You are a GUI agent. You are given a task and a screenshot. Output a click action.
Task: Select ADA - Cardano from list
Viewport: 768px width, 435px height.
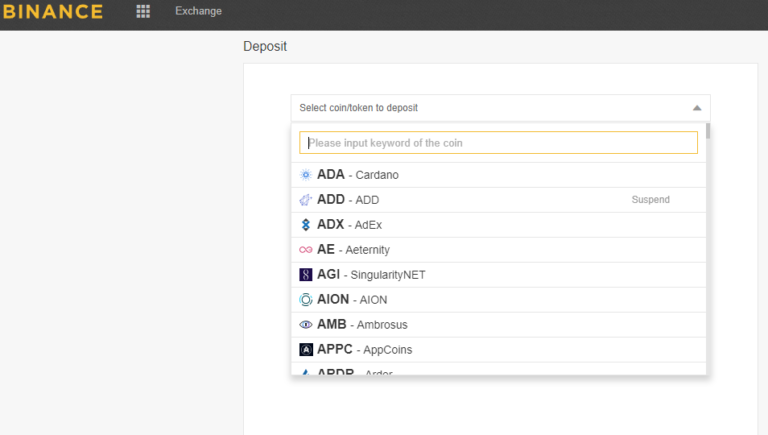tap(498, 175)
